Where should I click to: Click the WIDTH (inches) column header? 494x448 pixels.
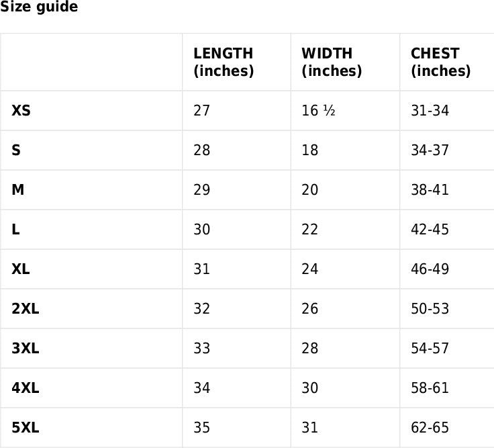[x=332, y=62]
